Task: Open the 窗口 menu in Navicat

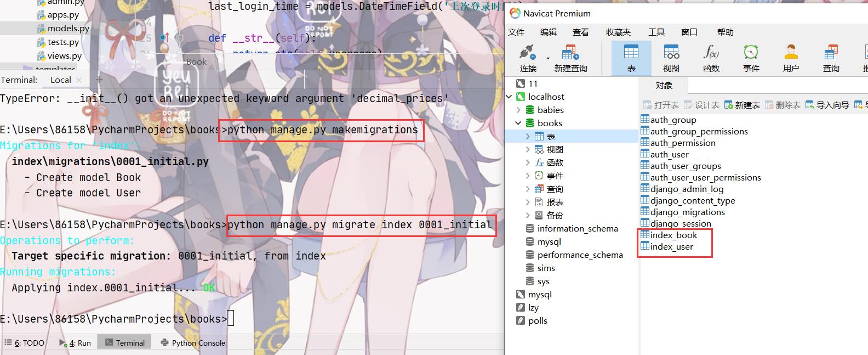Action: coord(689,32)
